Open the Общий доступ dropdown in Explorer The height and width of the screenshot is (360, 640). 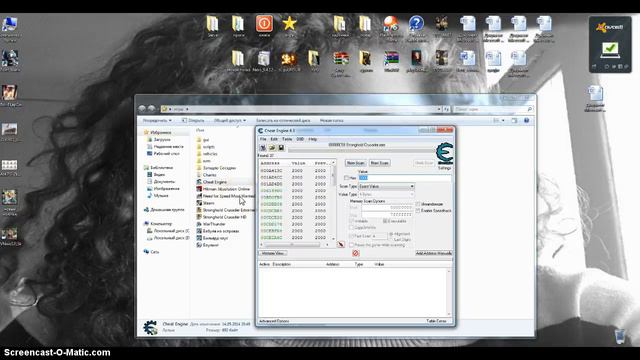tap(230, 120)
